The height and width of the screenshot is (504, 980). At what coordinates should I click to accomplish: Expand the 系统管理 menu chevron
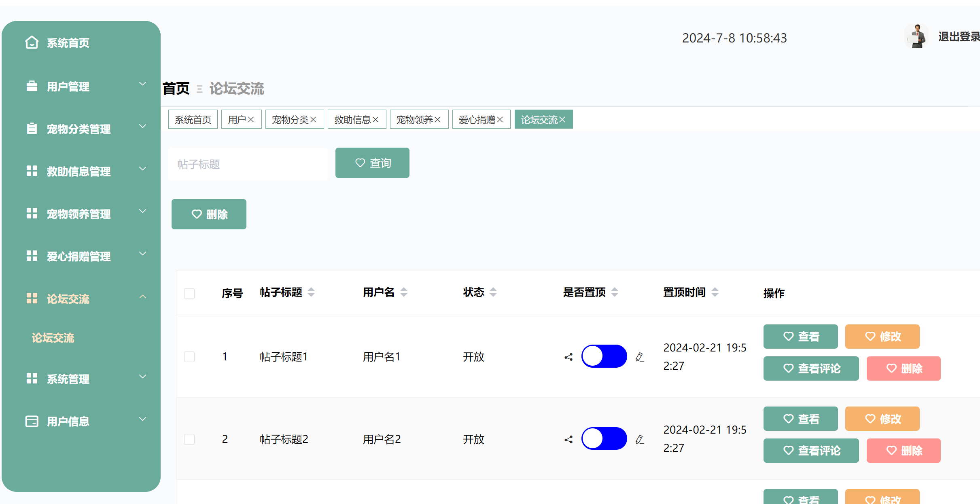click(x=142, y=377)
